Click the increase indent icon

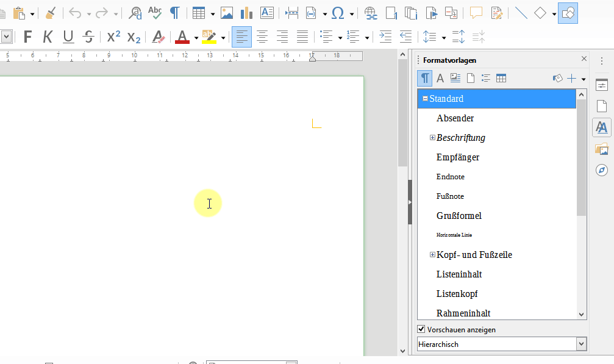pos(386,37)
